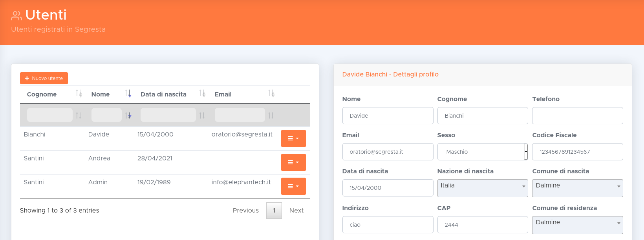Click sort icon next to Email filter box
This screenshot has width=644, height=240.
point(271,115)
